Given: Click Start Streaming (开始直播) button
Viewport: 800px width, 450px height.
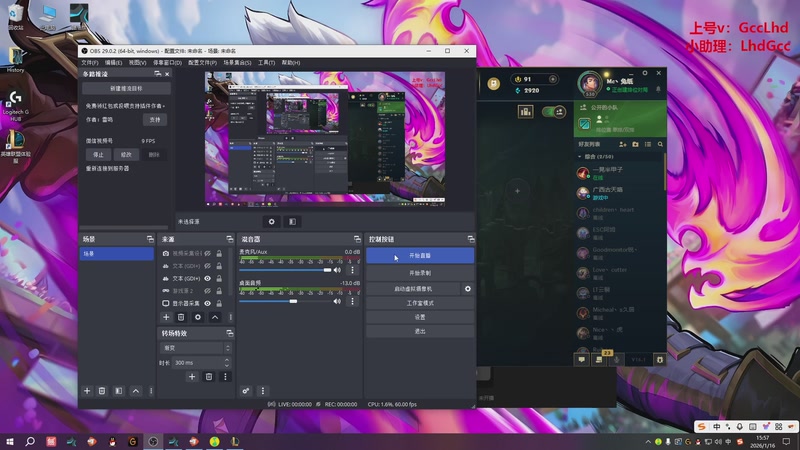Looking at the screenshot, I should click(419, 256).
